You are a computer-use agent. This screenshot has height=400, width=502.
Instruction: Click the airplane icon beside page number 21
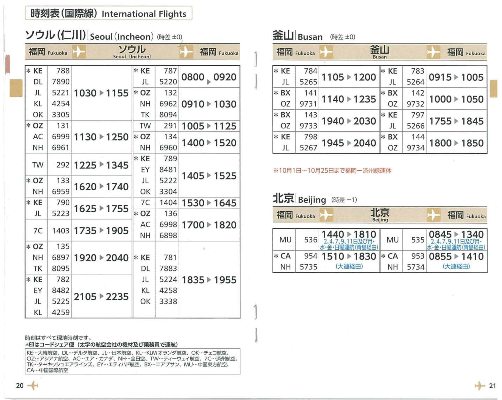tap(480, 385)
